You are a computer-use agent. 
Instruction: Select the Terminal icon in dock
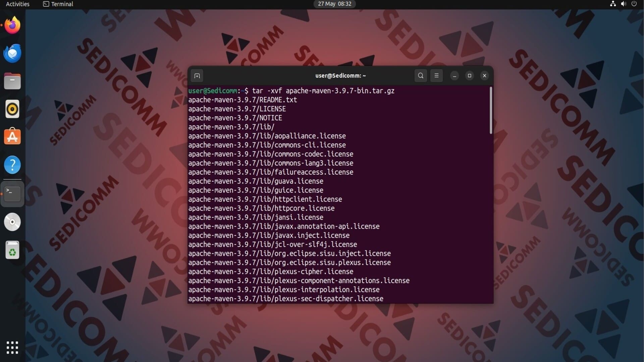12,193
